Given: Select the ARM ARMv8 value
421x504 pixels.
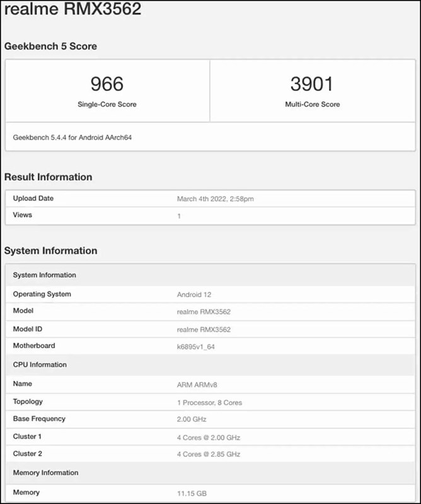Looking at the screenshot, I should pos(197,385).
